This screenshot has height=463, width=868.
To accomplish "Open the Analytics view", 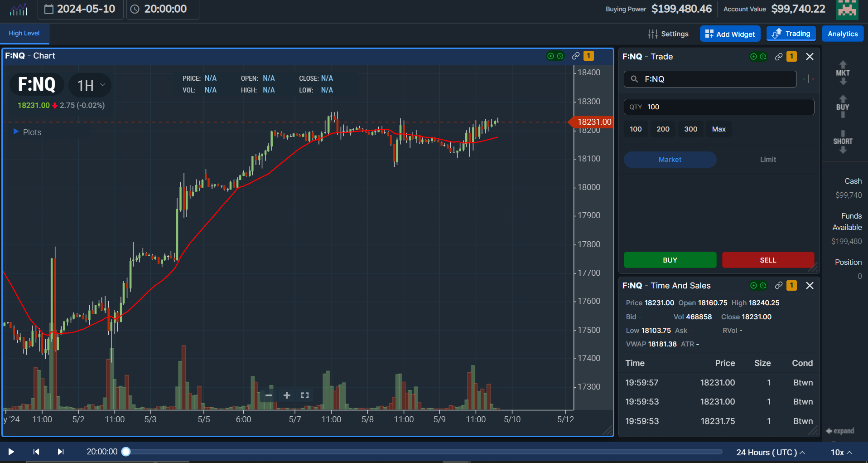I will (842, 34).
